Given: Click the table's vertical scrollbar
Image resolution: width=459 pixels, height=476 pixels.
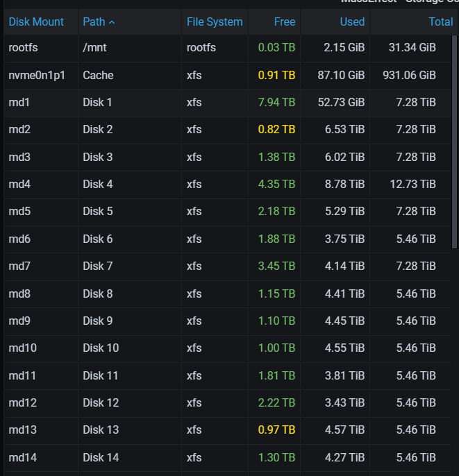Looking at the screenshot, I should (454, 142).
